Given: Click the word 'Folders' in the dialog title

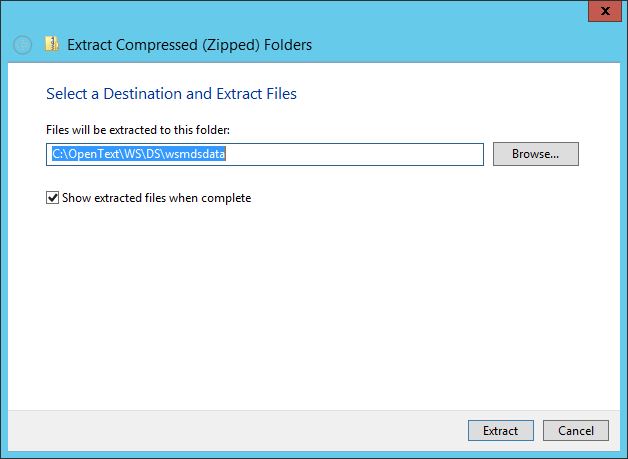Looking at the screenshot, I should coord(288,45).
